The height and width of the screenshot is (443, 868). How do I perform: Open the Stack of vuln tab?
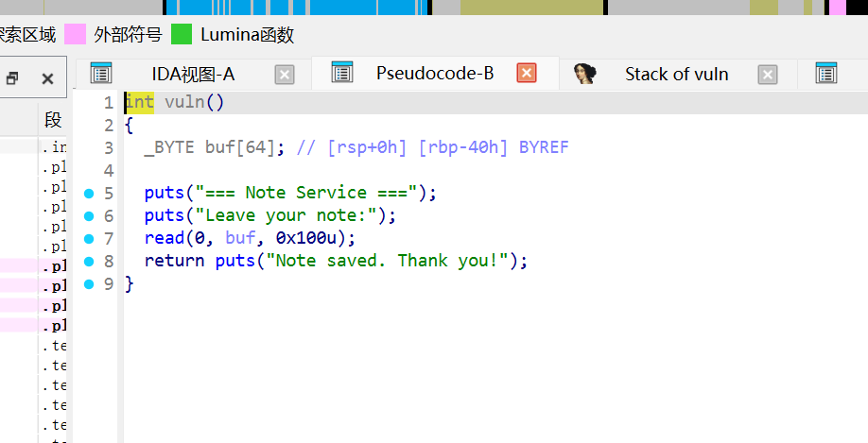click(676, 74)
